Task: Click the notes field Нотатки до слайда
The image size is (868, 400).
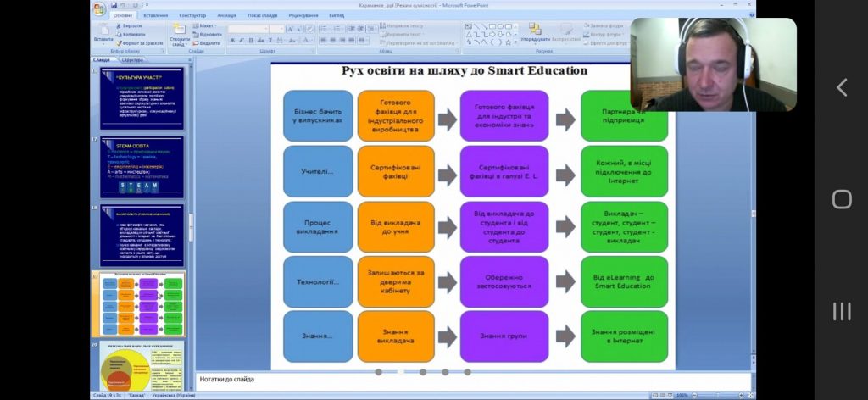Action: 473,380
